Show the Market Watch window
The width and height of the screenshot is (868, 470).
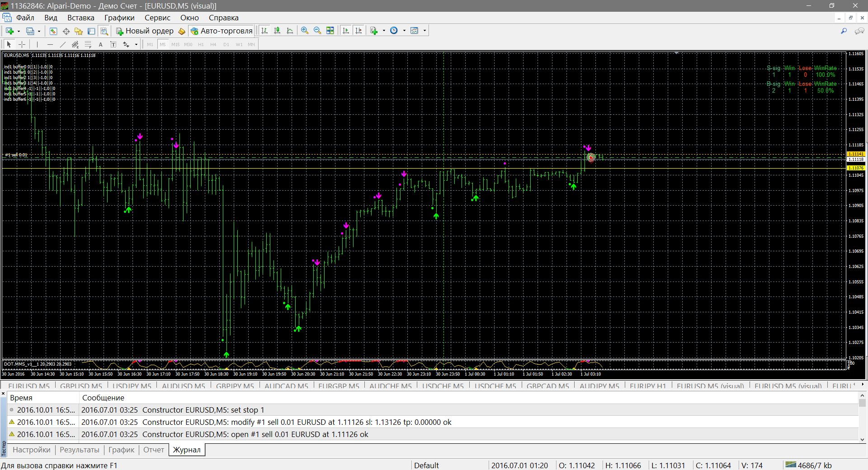(53, 31)
